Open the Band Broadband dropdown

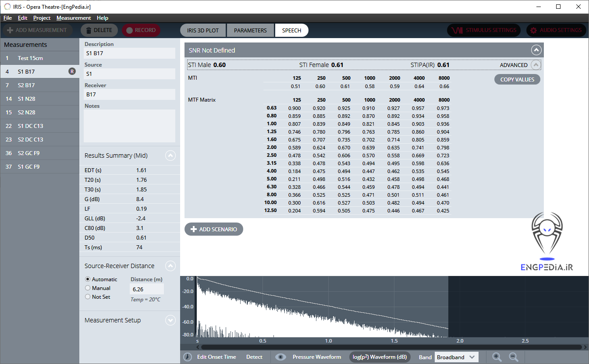pos(456,357)
